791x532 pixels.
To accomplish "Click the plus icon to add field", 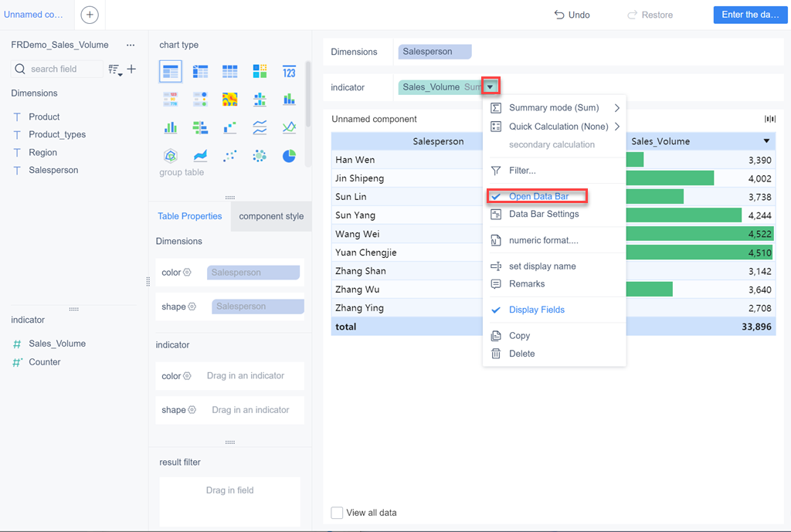I will 131,69.
